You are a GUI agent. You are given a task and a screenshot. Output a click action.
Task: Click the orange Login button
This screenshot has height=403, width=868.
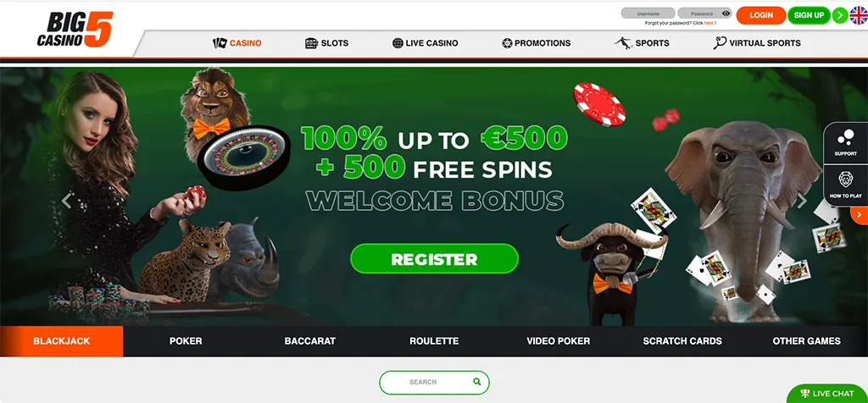[x=760, y=15]
